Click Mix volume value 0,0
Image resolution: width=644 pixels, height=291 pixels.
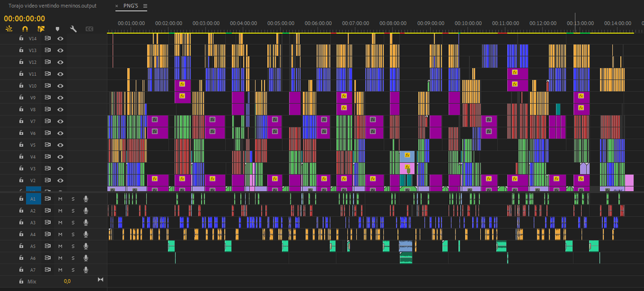tap(67, 281)
